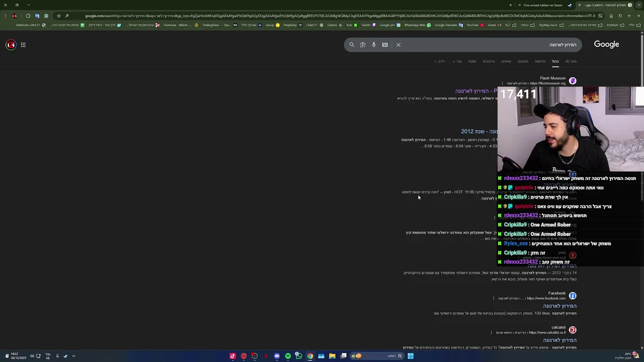Open Windows Start menu

pyautogui.click(x=411, y=356)
